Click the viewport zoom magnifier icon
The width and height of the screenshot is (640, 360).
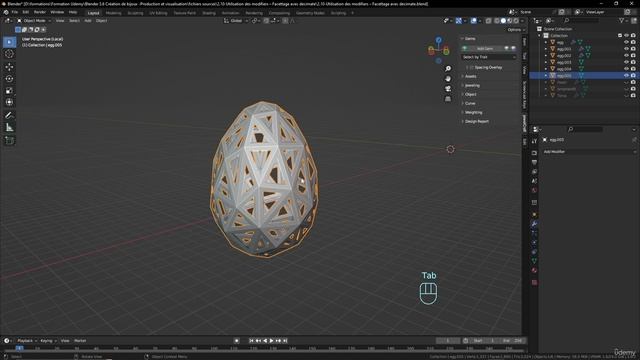[x=448, y=69]
